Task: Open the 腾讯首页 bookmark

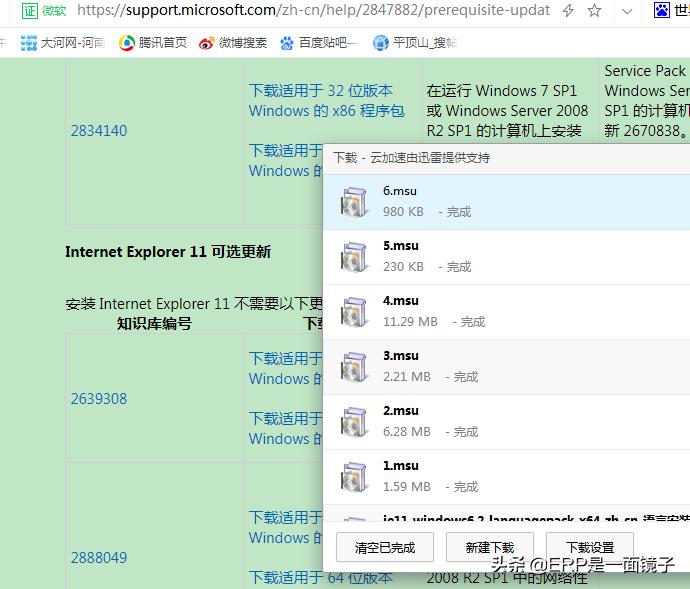Action: 153,43
